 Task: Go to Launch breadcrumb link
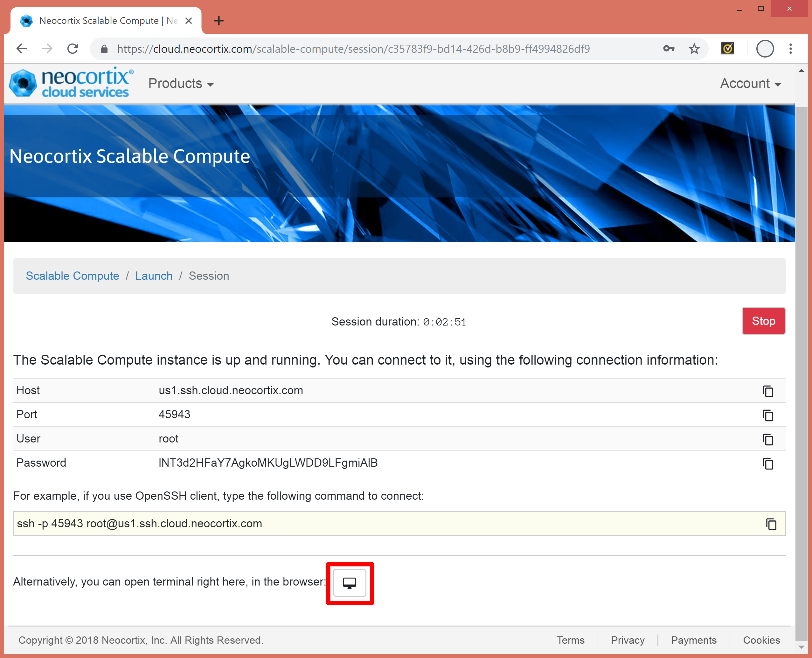pyautogui.click(x=154, y=276)
